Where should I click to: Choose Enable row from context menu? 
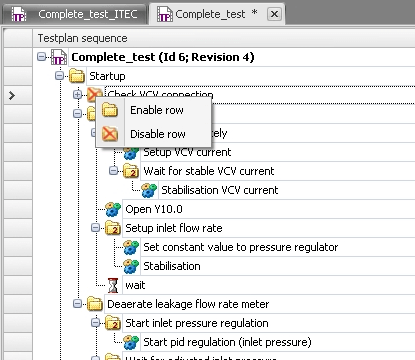click(154, 110)
